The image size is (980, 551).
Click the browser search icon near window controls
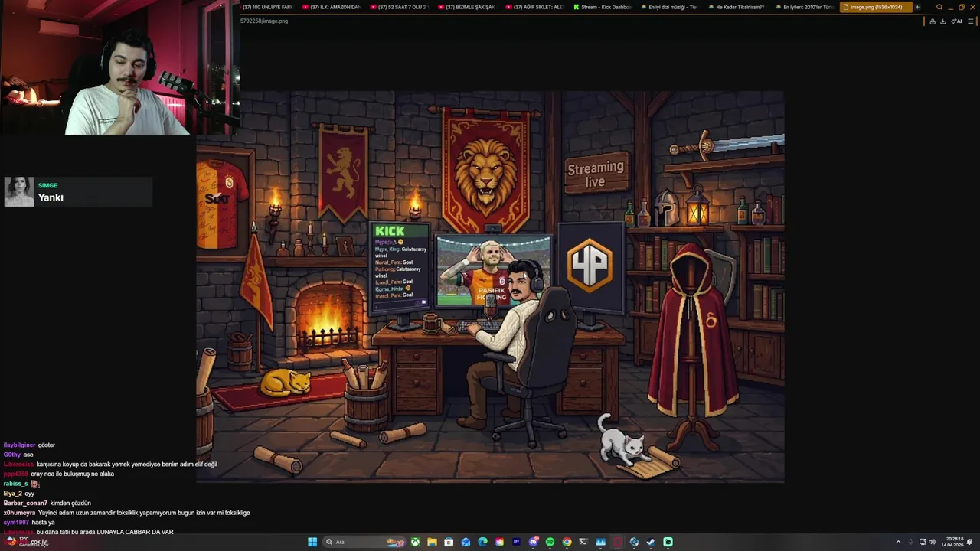(939, 7)
